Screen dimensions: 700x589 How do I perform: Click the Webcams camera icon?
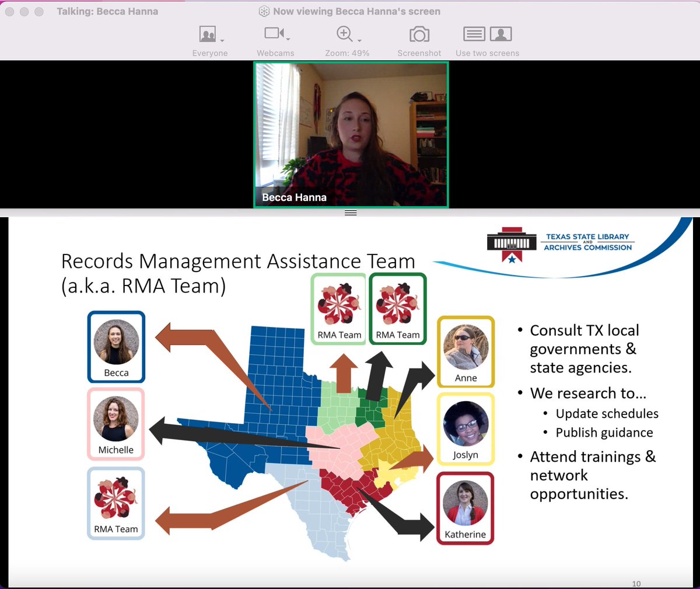coord(273,33)
